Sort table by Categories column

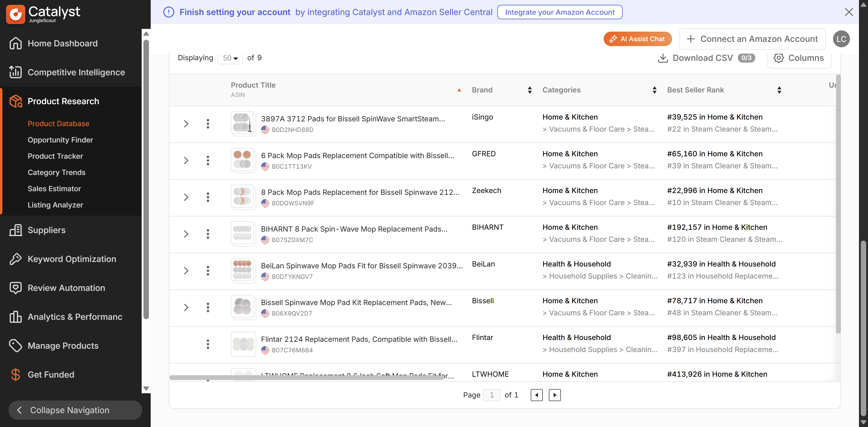click(x=654, y=90)
